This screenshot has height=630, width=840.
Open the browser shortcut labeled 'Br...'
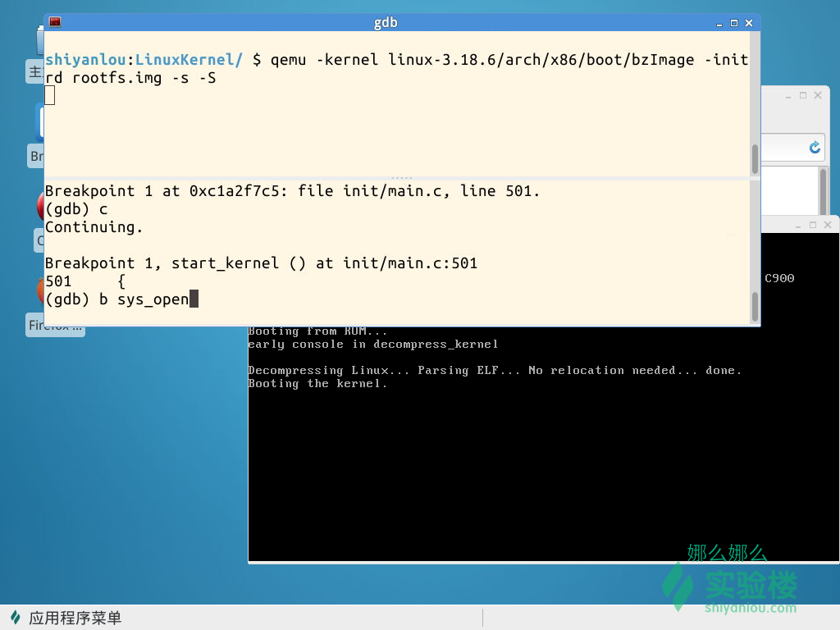coord(36,156)
